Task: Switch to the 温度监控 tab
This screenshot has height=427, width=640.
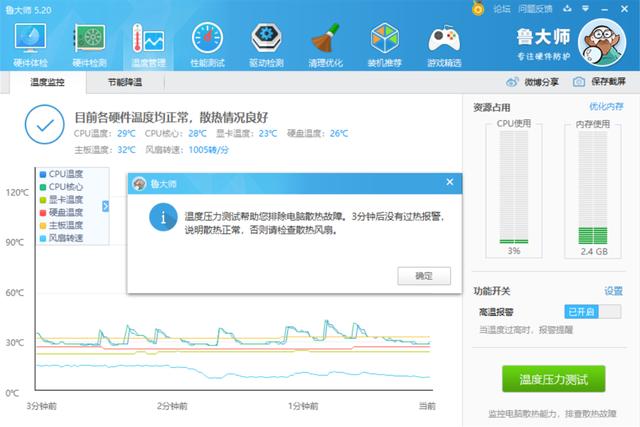Action: (47, 82)
